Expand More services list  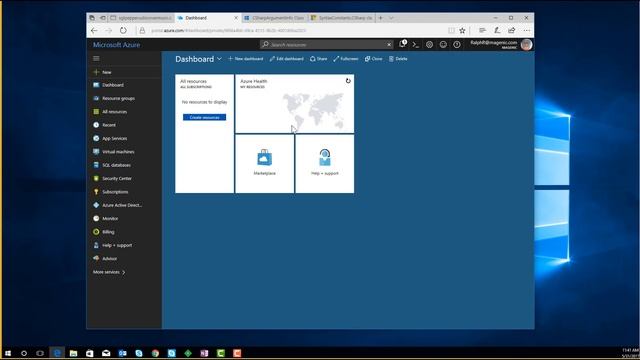click(x=109, y=272)
